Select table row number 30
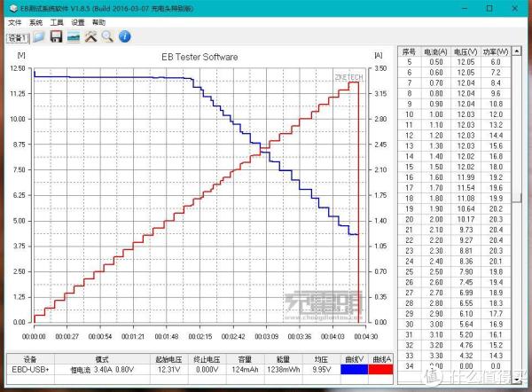Viewport: 532px width, 392px height. 454,324
